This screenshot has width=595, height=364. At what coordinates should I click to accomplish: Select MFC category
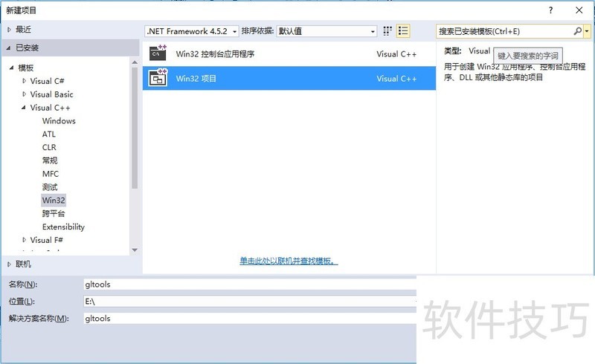[51, 174]
